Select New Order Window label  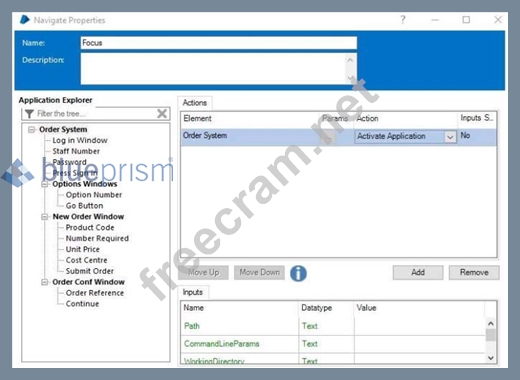click(88, 217)
